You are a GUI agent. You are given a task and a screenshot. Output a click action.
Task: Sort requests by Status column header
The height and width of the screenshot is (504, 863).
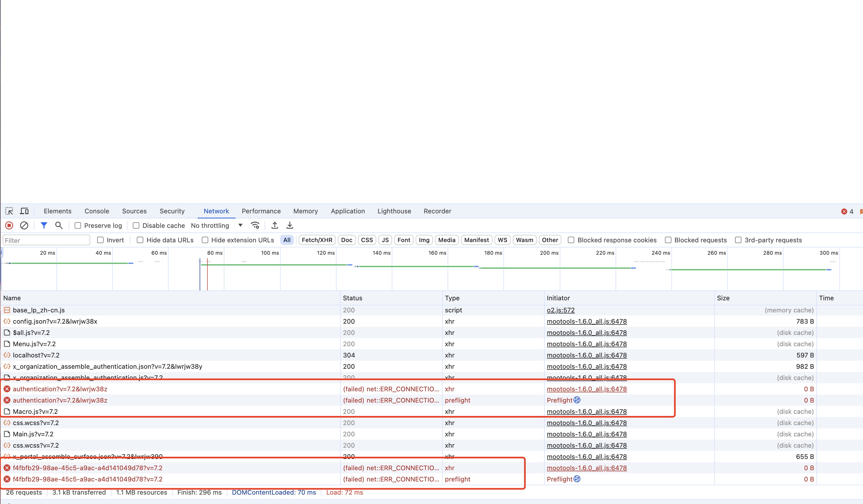point(353,298)
